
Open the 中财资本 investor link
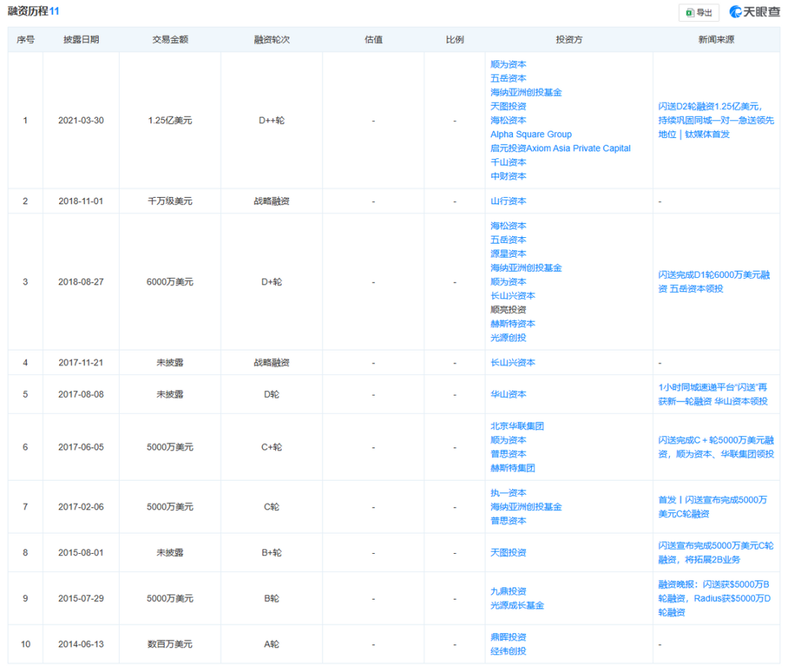pos(508,177)
